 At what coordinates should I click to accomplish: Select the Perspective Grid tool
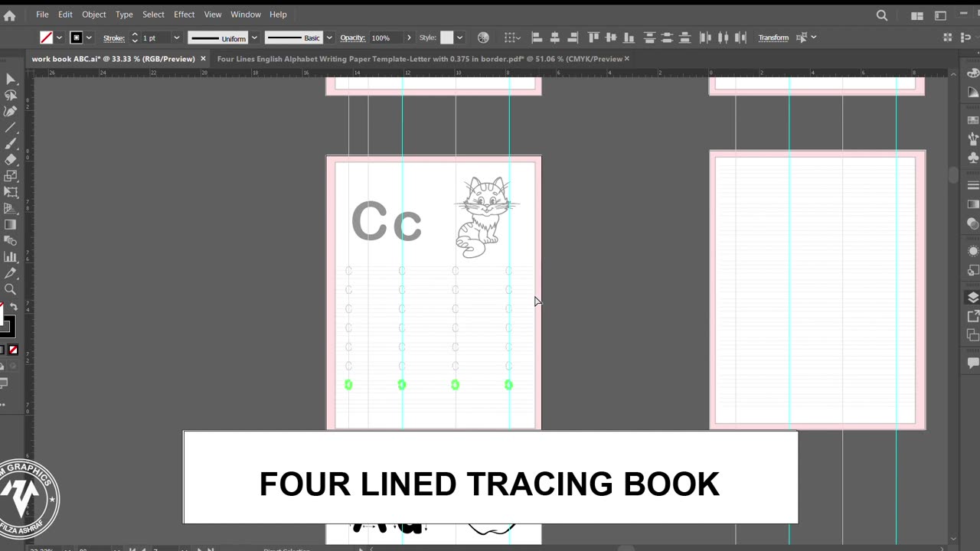click(11, 208)
